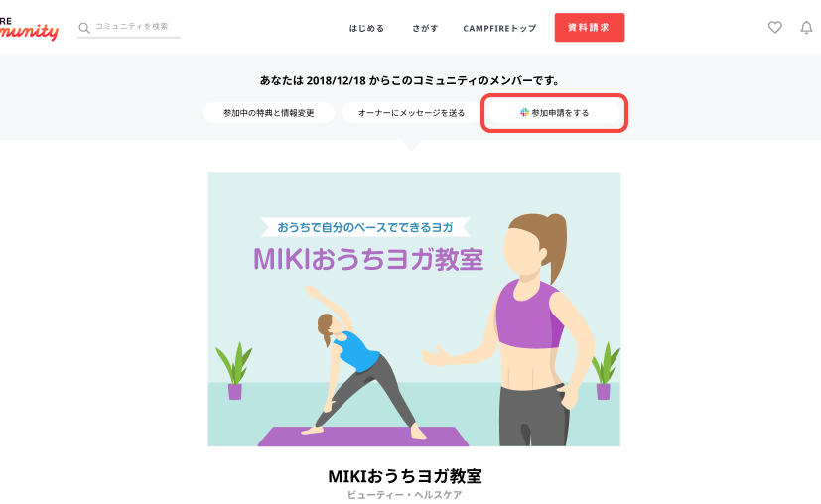Open the ビューティー・ヘルスケア category link

405,495
